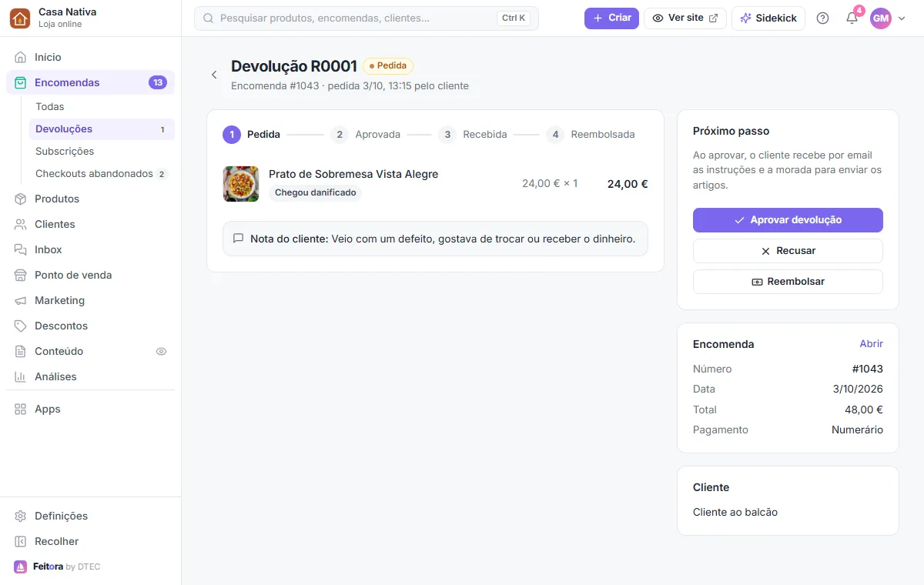Click the notification count badge 4
This screenshot has width=924, height=585.
[x=859, y=11]
